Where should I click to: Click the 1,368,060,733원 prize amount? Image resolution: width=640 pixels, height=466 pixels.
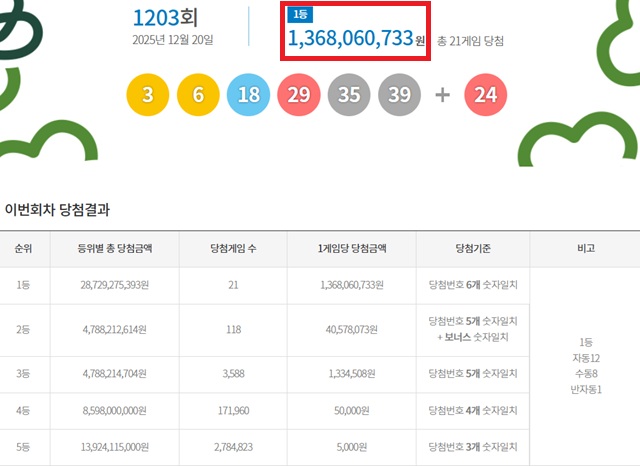350,38
